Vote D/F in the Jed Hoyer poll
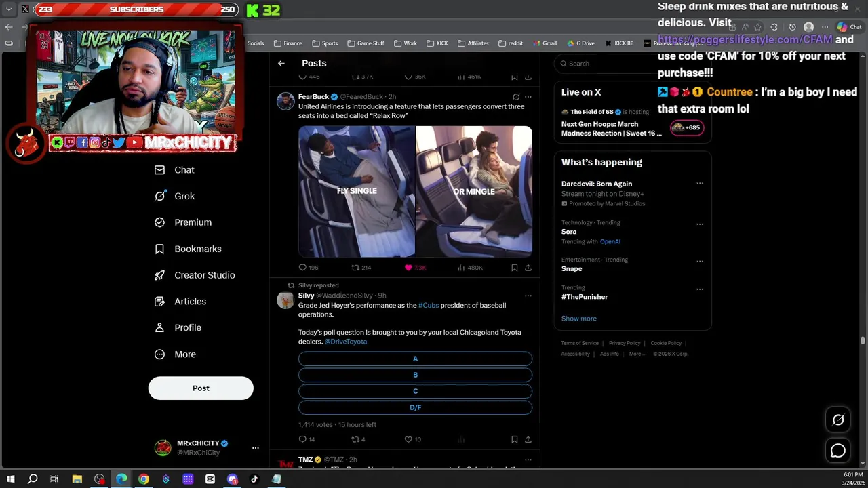Viewport: 868px width, 488px height. [x=415, y=407]
